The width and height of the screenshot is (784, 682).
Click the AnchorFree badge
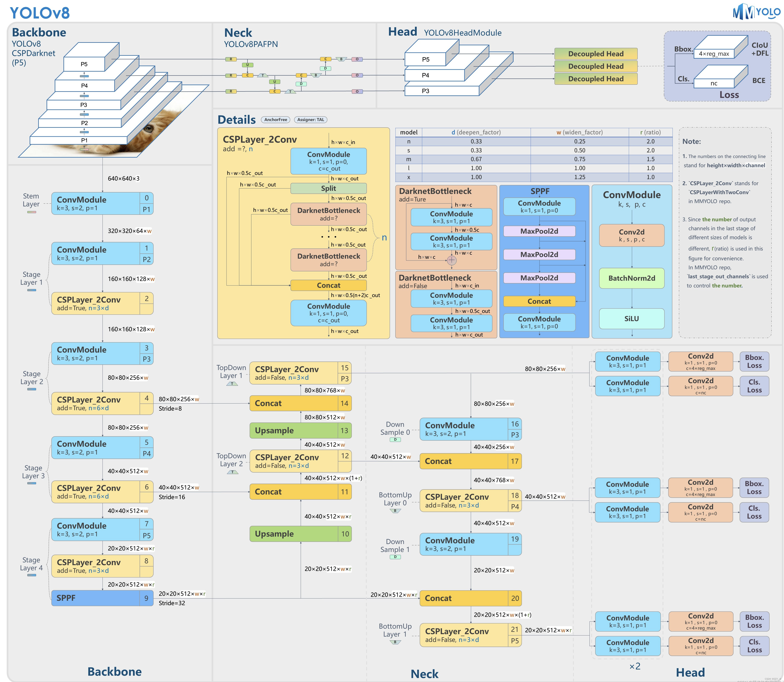[275, 119]
